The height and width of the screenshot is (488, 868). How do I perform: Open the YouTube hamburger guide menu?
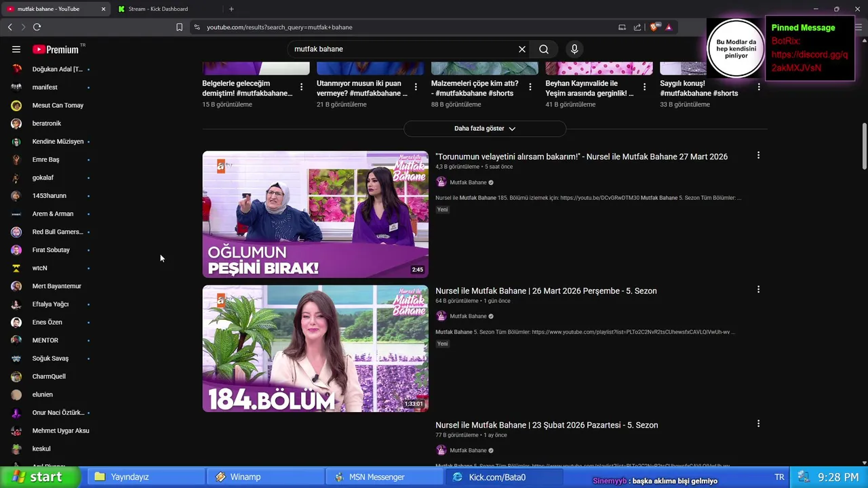pyautogui.click(x=16, y=49)
